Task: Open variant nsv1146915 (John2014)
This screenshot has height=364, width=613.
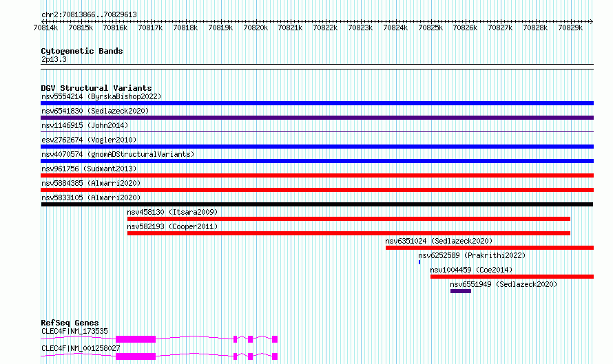Action: point(85,125)
